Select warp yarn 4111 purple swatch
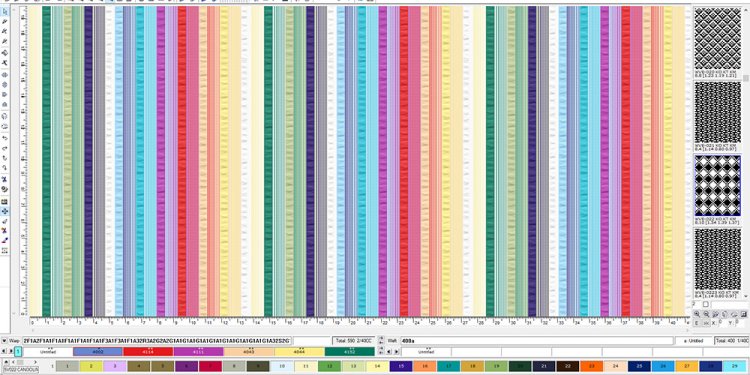Image resolution: width=750 pixels, height=375 pixels. click(199, 352)
